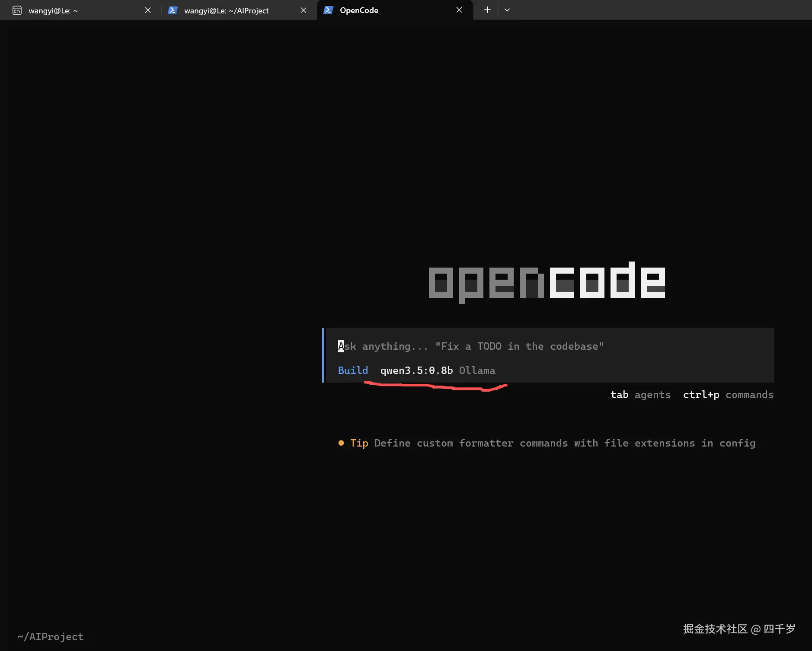Close the wangyi@Le: ~/AIProject tab

pos(304,10)
